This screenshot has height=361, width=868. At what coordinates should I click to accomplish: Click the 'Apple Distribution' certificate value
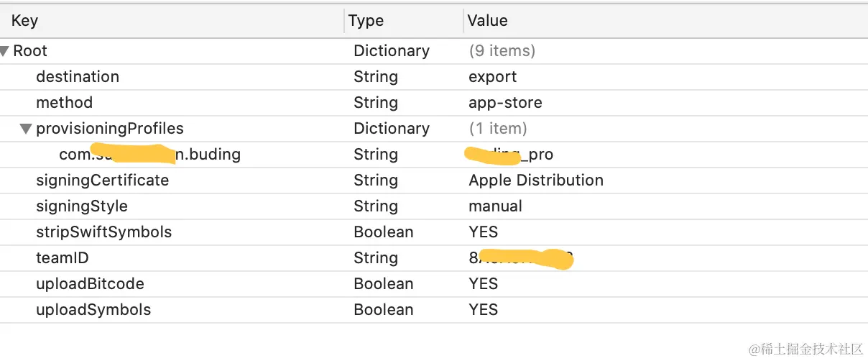tap(536, 180)
